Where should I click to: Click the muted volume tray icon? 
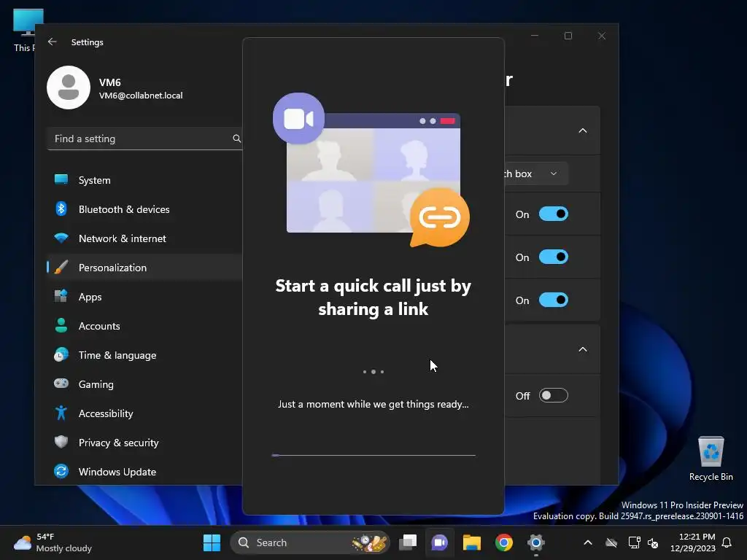click(x=653, y=542)
